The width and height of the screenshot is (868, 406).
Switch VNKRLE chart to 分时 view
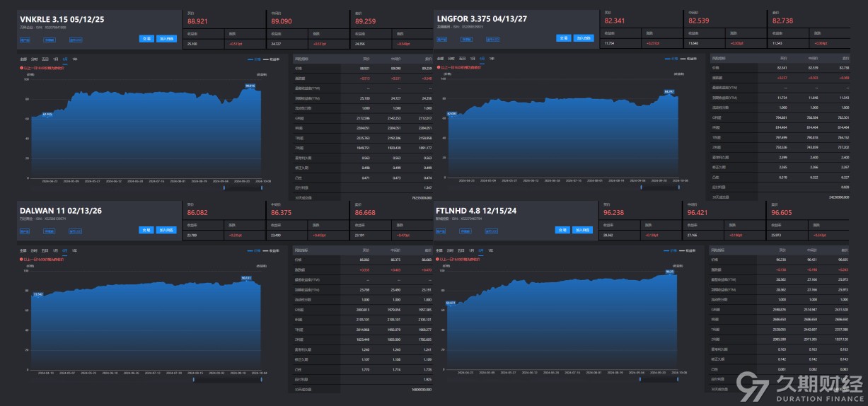point(34,59)
